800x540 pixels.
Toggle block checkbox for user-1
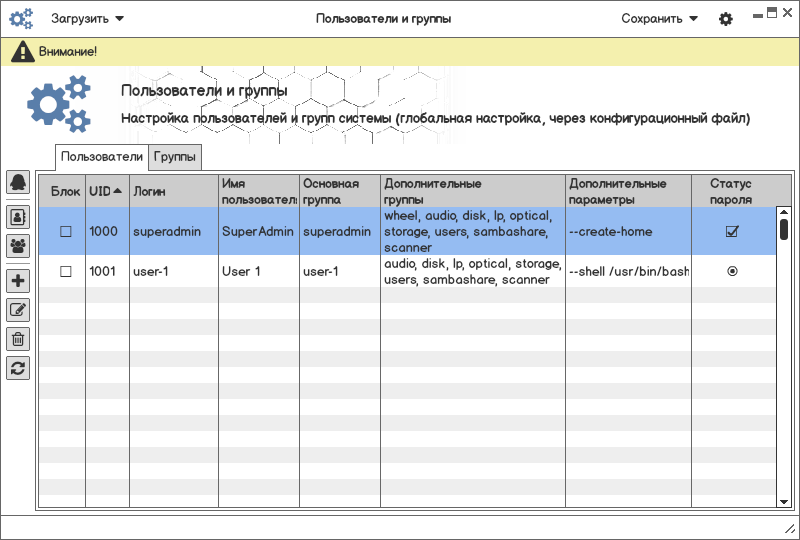[x=66, y=272]
